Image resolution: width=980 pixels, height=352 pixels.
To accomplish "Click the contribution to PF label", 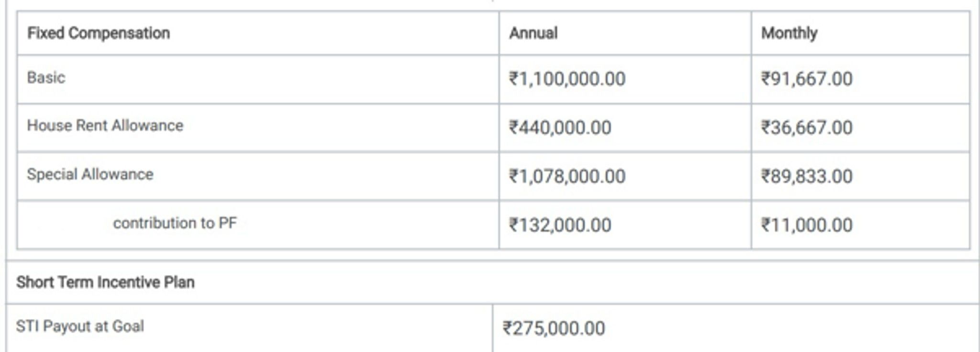I will coord(175,223).
